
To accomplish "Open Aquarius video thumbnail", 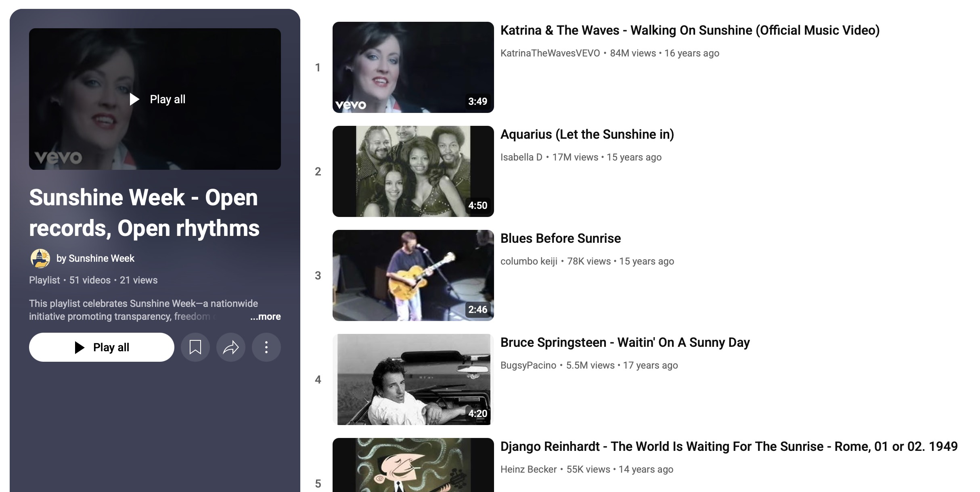I will (x=413, y=171).
